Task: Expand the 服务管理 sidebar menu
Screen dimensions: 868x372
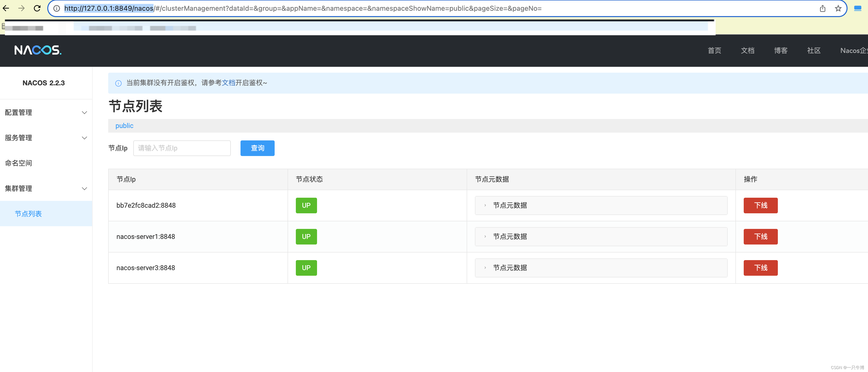Action: tap(46, 138)
